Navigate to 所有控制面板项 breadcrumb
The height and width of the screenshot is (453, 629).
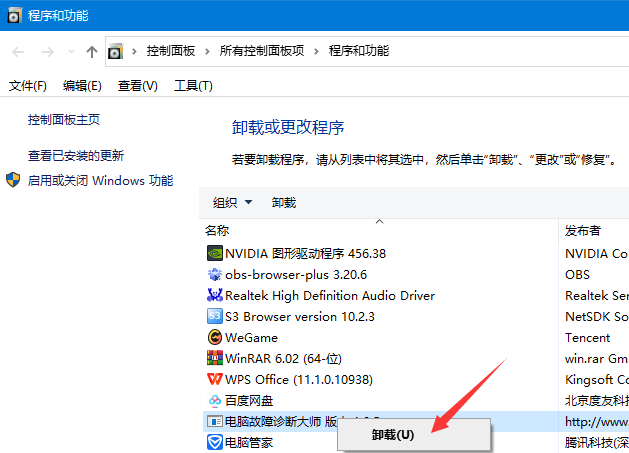(262, 51)
